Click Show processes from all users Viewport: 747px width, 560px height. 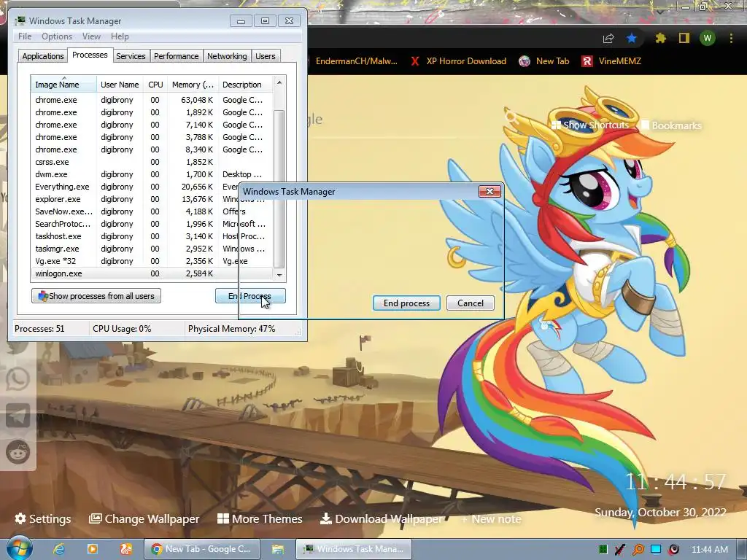pos(96,296)
